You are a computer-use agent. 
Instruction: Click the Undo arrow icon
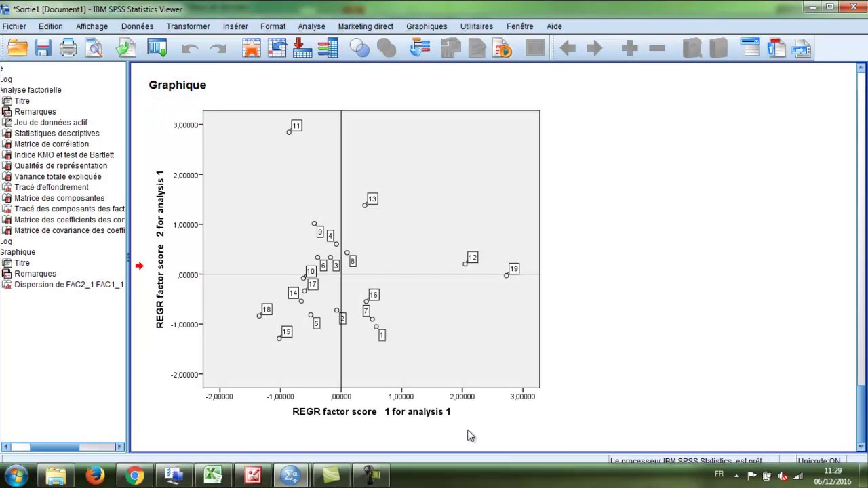190,48
